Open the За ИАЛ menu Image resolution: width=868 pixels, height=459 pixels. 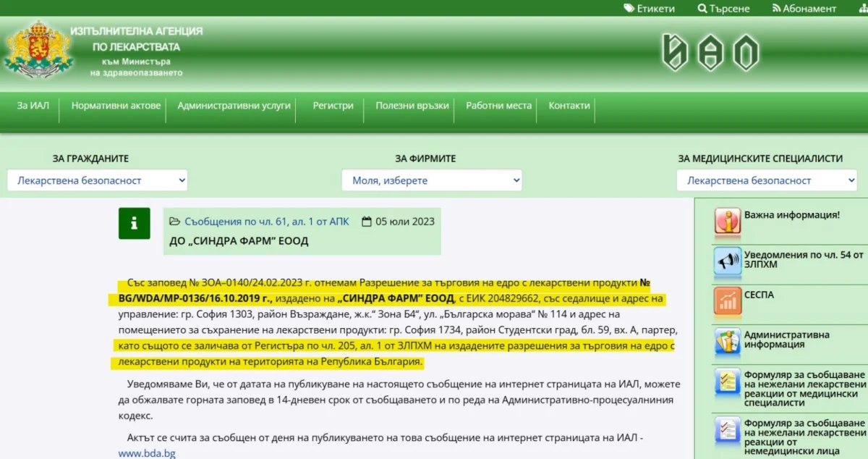[x=33, y=106]
